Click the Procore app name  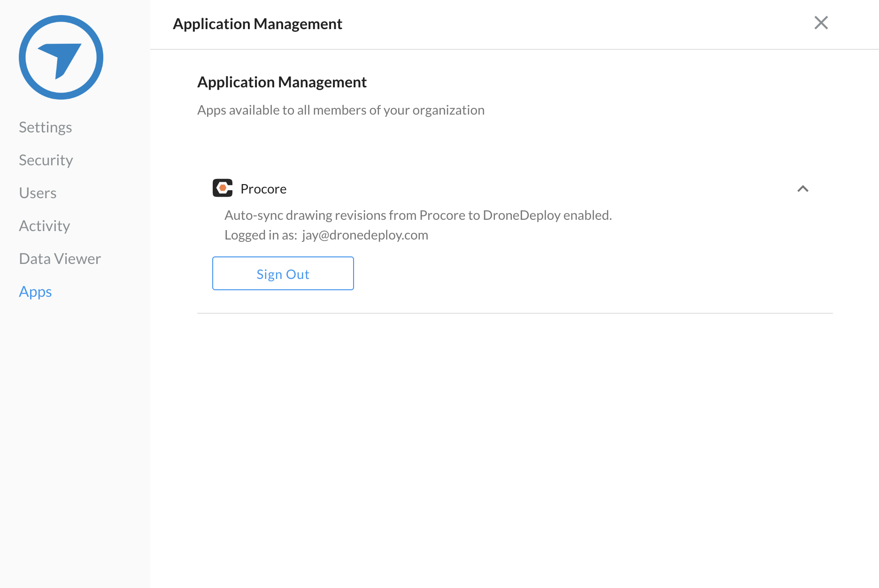(x=263, y=189)
